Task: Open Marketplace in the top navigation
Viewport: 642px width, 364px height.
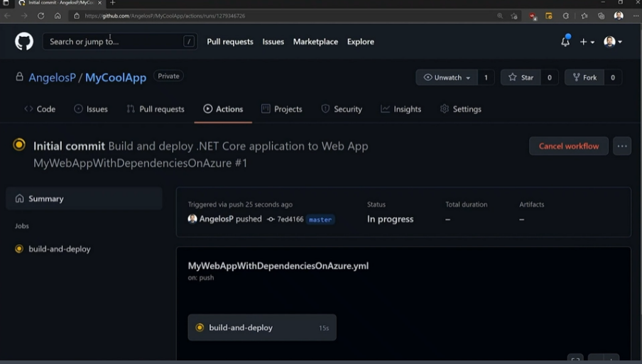Action: point(315,42)
